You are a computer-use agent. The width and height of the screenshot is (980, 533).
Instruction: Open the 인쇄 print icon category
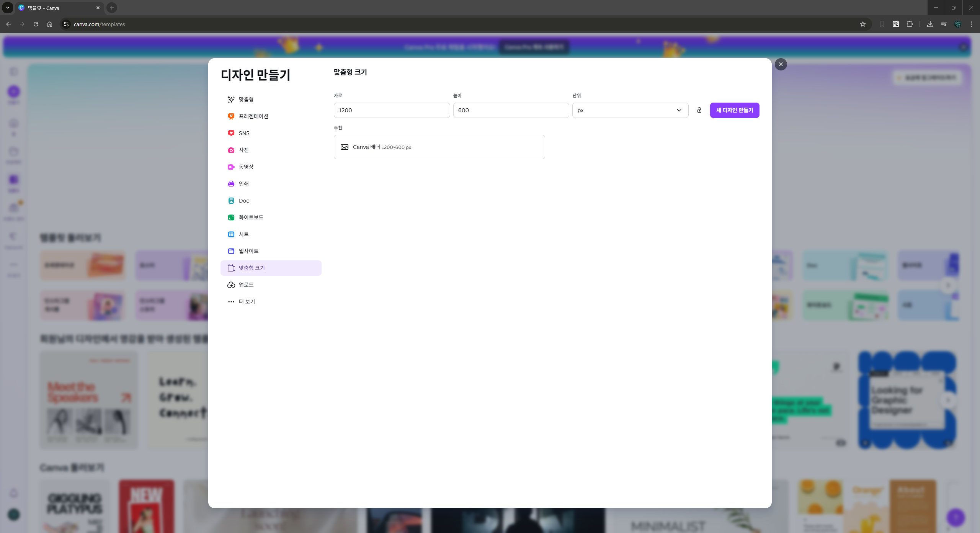pos(231,184)
